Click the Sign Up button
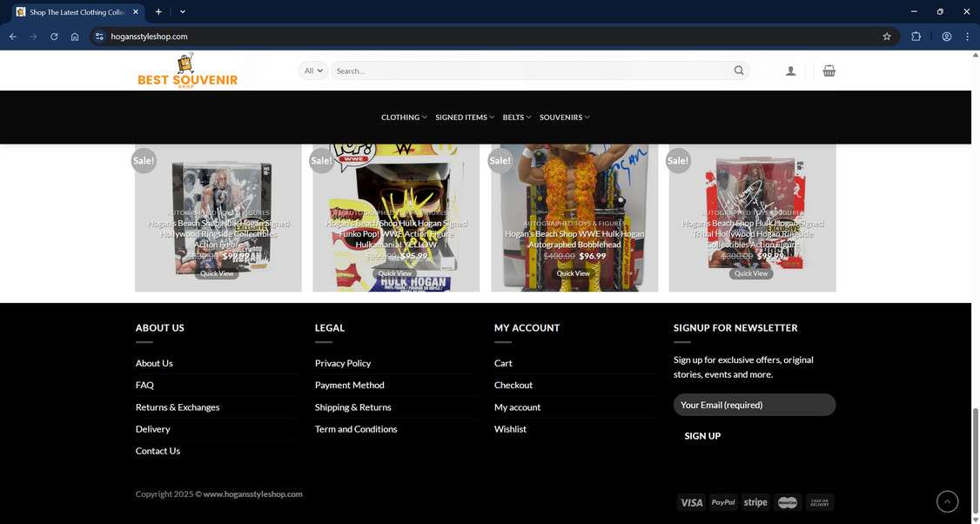This screenshot has height=524, width=980. pyautogui.click(x=702, y=436)
